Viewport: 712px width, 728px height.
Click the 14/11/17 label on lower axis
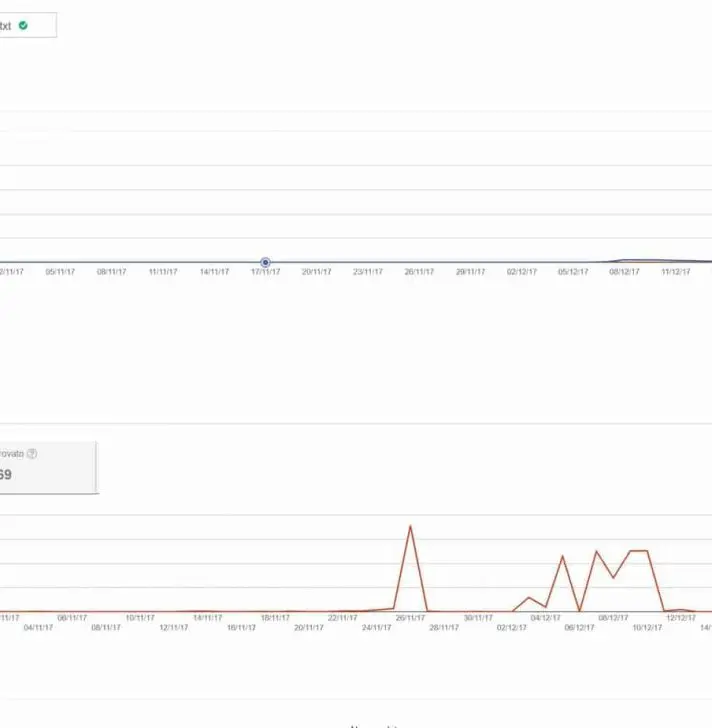(207, 618)
